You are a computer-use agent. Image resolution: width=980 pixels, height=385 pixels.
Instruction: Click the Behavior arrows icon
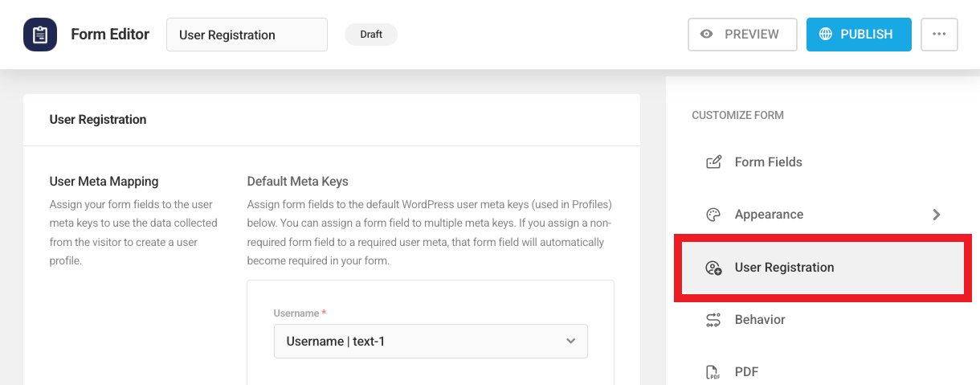coord(713,320)
